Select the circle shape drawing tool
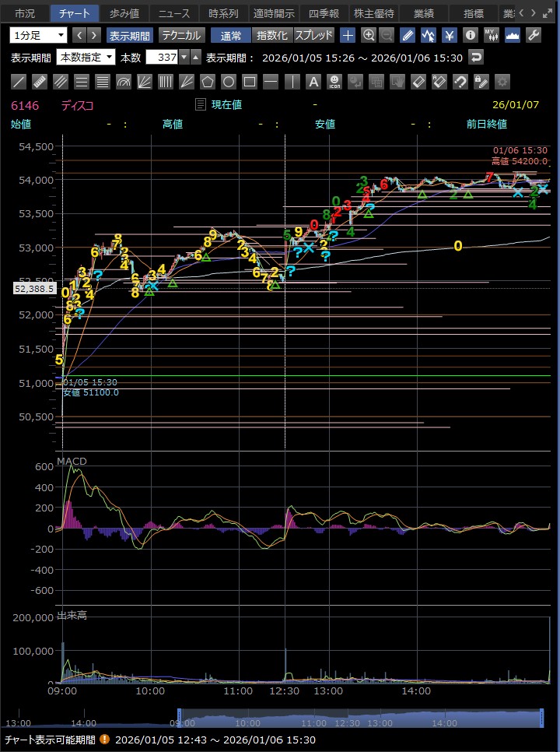The width and height of the screenshot is (560, 752). tap(228, 82)
